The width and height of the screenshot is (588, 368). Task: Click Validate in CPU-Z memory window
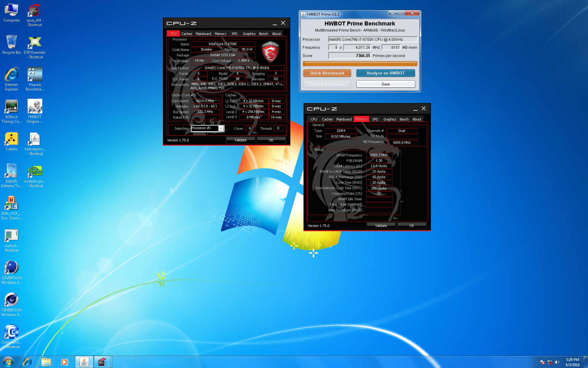(x=381, y=226)
